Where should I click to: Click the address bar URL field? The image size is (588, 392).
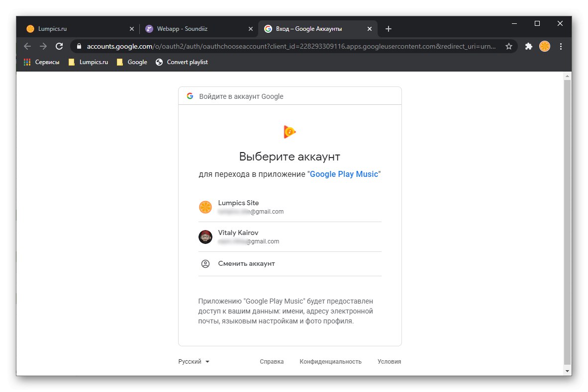[x=291, y=46]
